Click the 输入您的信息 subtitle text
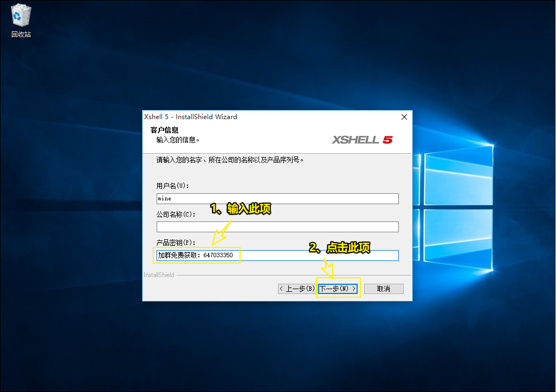 [x=178, y=140]
